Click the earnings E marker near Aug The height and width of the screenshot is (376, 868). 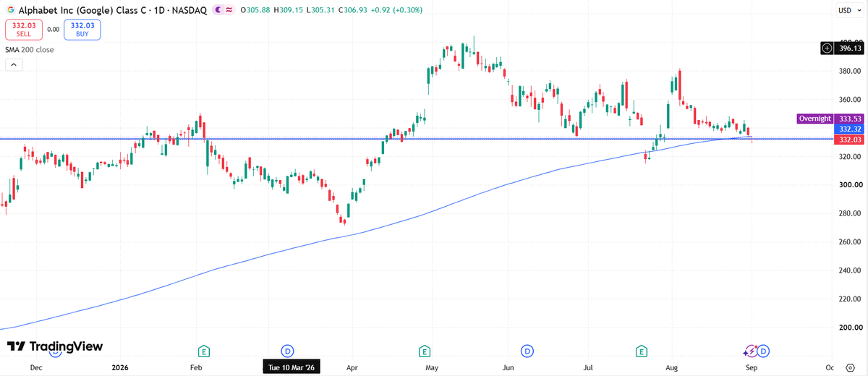point(641,351)
